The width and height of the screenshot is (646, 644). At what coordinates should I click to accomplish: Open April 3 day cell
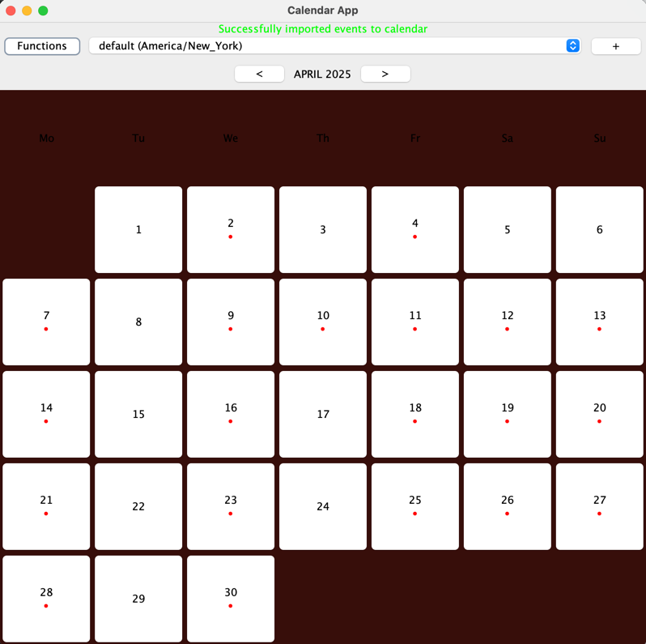click(x=323, y=229)
